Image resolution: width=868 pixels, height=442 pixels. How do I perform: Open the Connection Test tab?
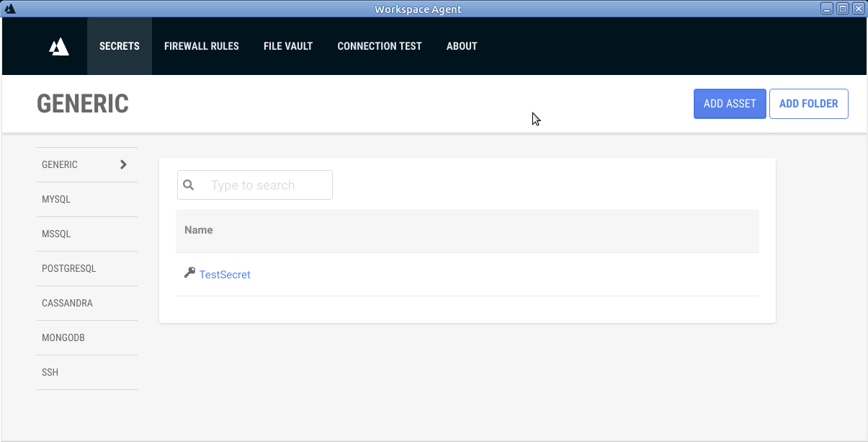point(380,46)
